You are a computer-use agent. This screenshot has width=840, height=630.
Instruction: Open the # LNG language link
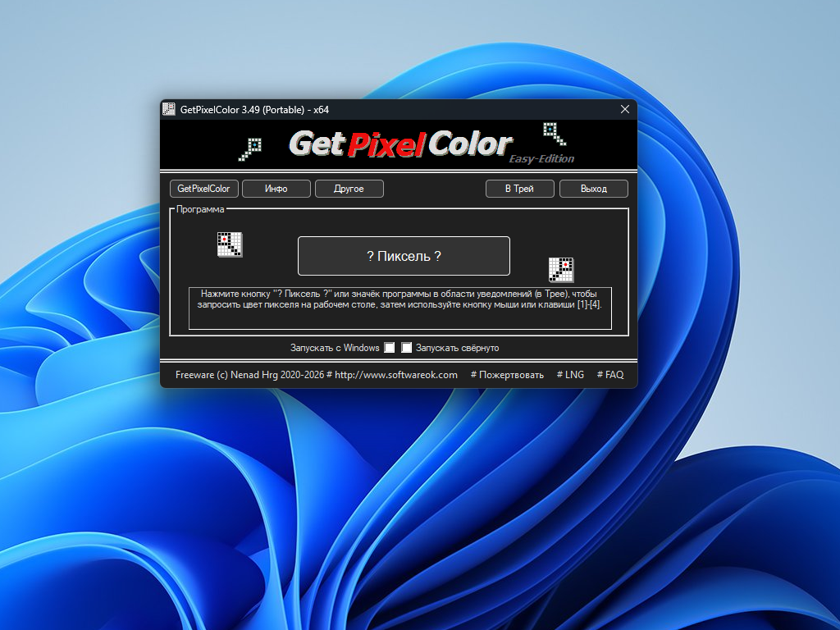click(571, 375)
